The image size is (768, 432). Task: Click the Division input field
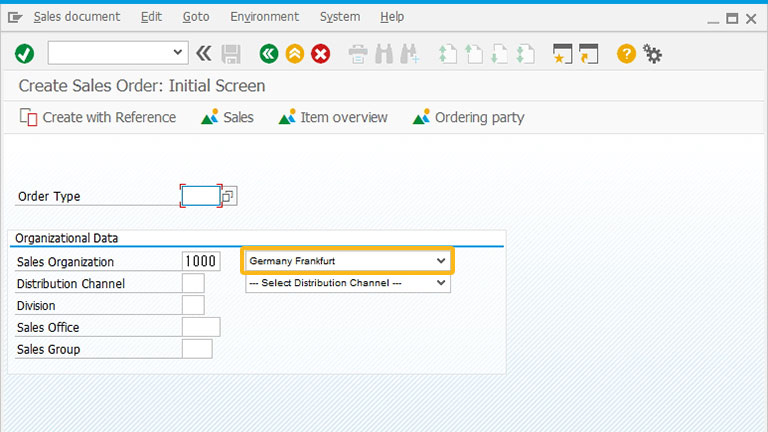coord(193,305)
